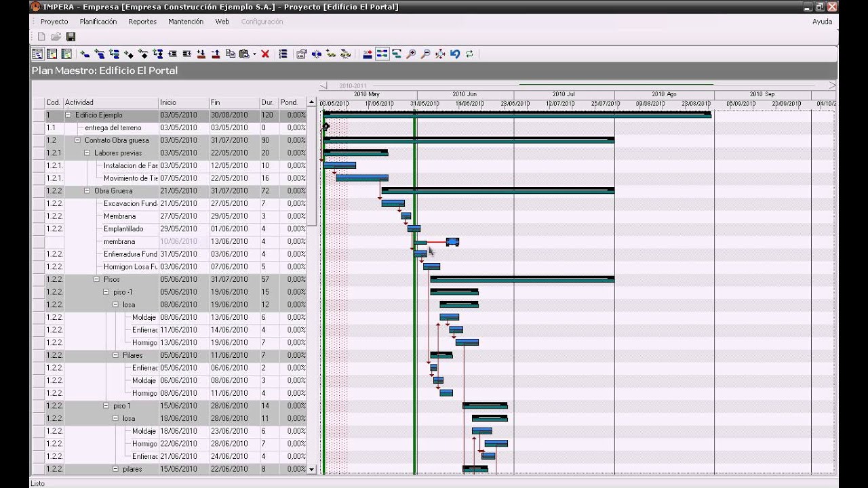Click the red X delete icon
868x488 pixels.
265,54
